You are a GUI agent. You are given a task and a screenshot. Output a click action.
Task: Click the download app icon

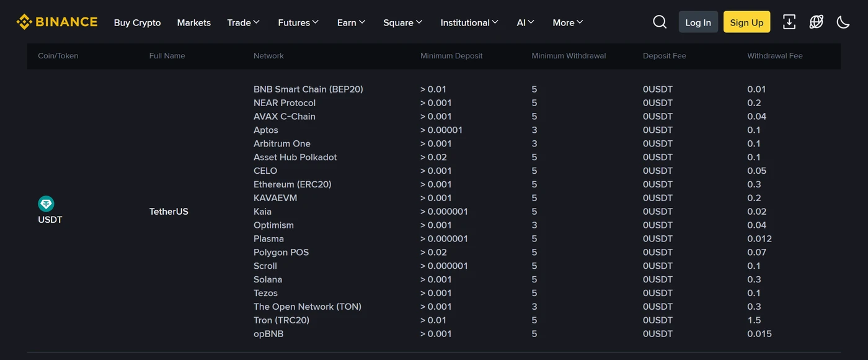789,22
